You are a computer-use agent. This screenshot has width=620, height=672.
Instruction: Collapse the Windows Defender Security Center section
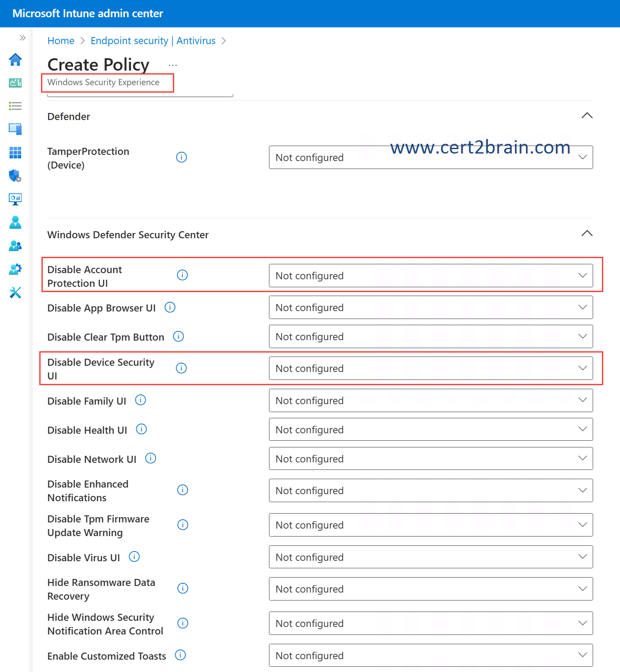tap(587, 233)
